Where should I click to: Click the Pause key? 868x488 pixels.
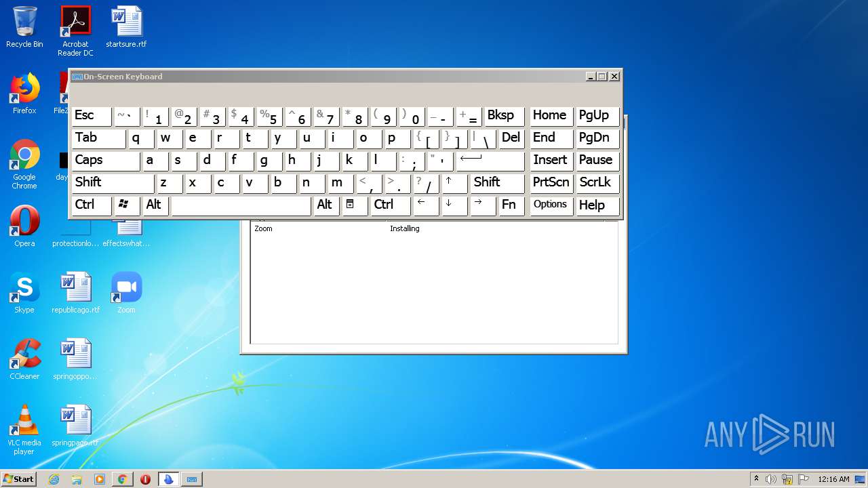tap(597, 160)
